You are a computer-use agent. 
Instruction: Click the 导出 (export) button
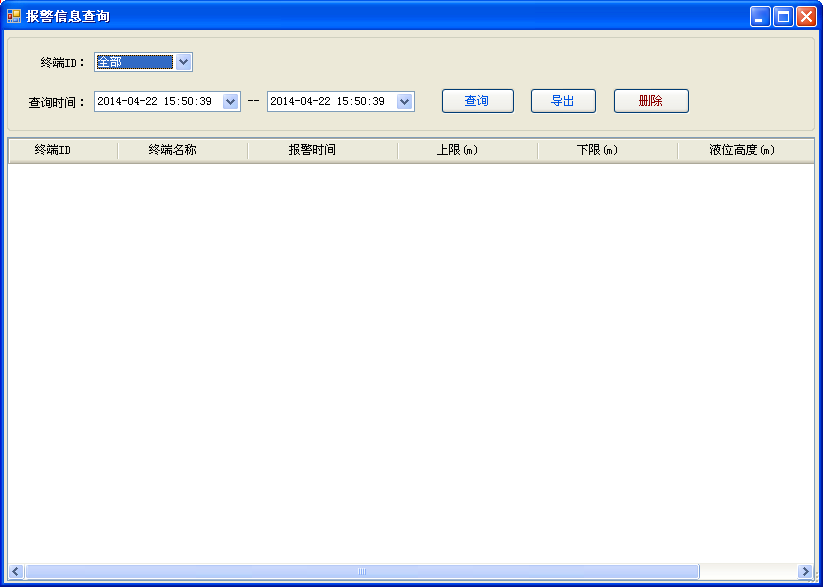coord(563,101)
